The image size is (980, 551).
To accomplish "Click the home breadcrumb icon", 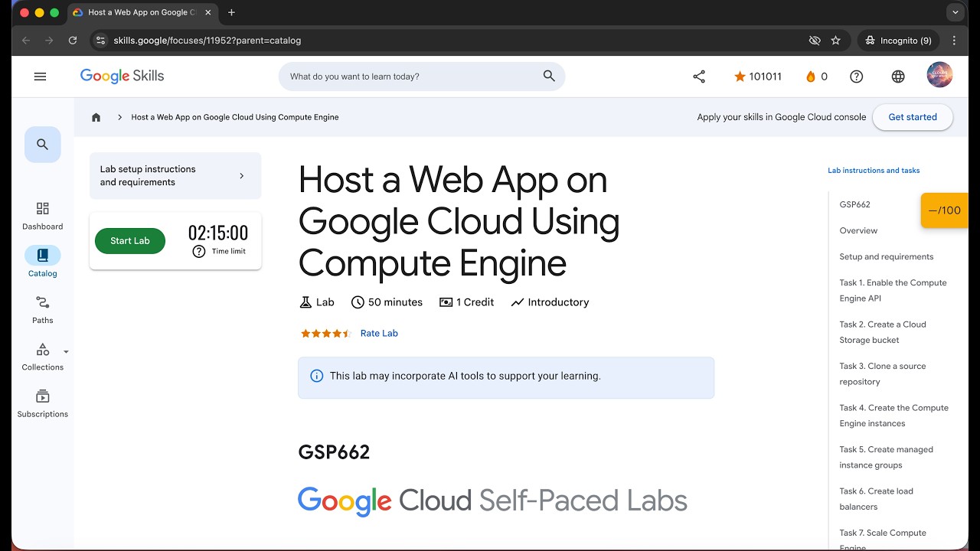I will [x=96, y=117].
